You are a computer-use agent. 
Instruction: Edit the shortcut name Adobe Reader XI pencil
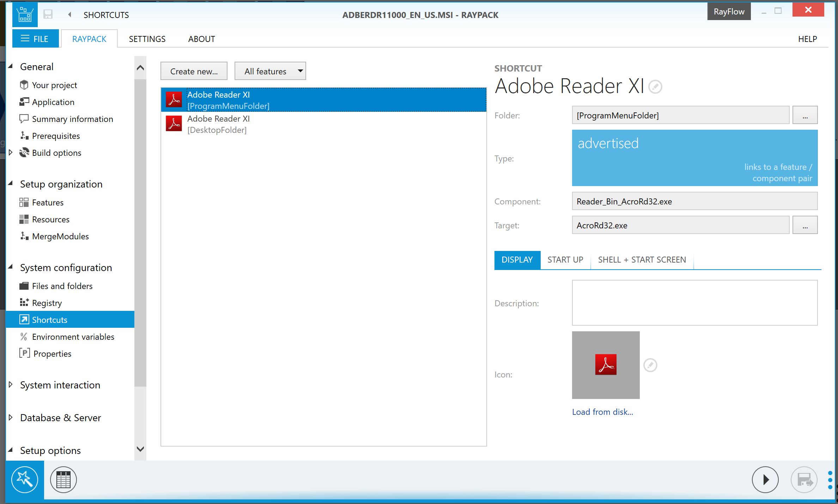(655, 87)
